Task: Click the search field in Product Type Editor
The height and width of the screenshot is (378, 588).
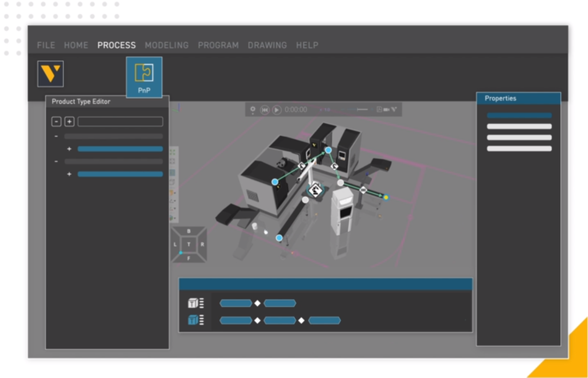Action: [120, 122]
